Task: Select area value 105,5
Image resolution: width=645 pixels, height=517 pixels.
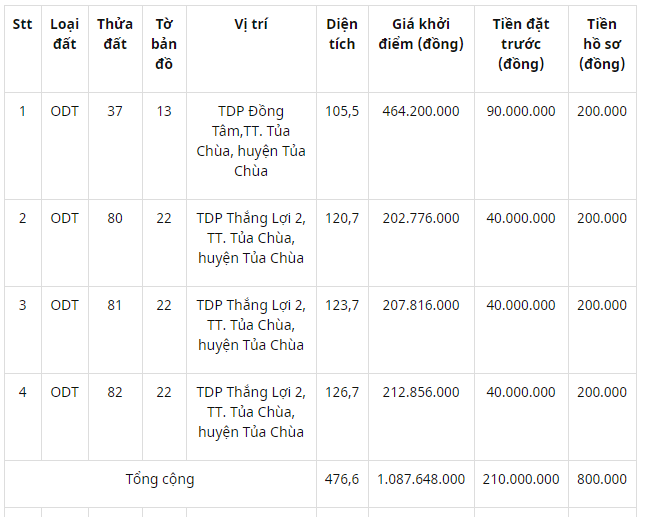Action: [x=342, y=111]
